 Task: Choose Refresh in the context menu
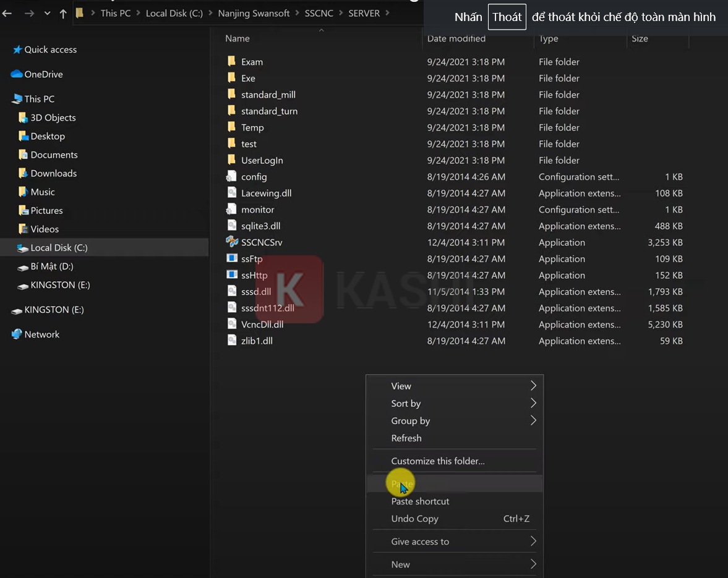coord(406,438)
